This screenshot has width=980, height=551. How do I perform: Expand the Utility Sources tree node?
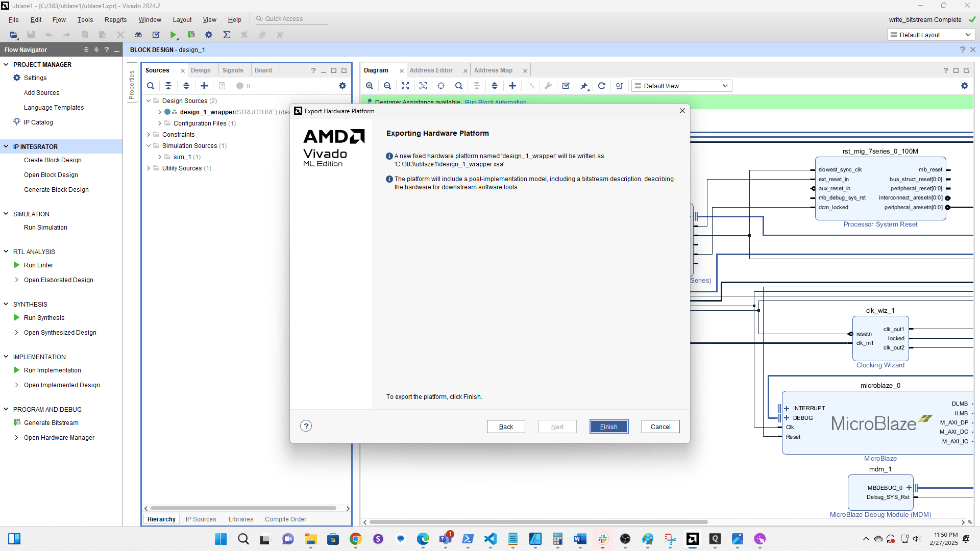(149, 168)
